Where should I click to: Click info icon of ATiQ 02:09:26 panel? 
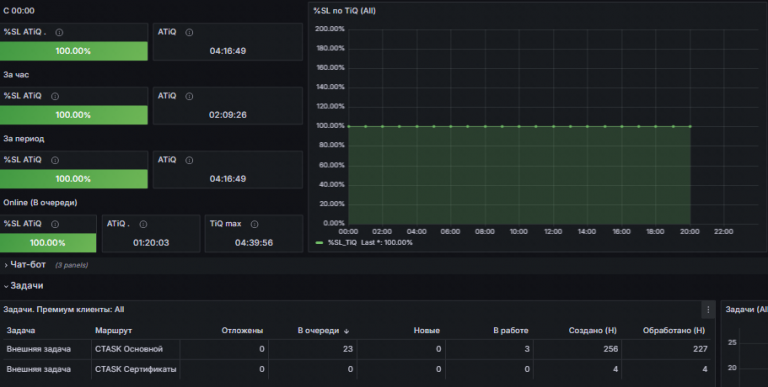point(189,96)
